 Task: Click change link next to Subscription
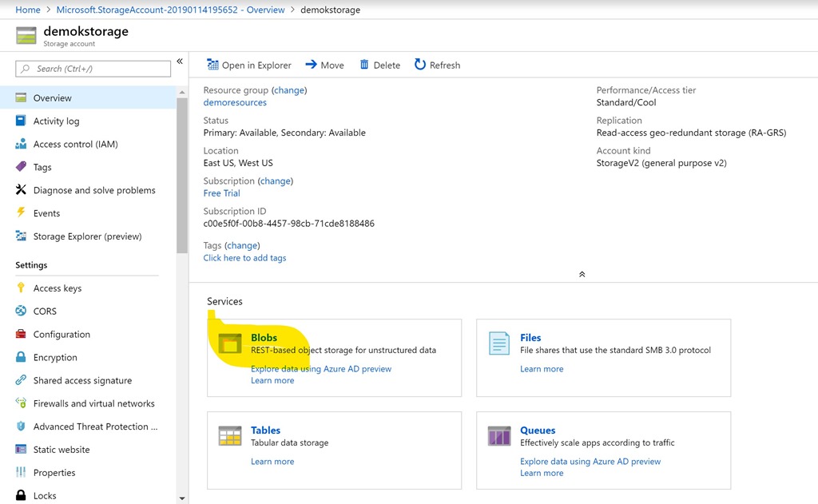[276, 181]
